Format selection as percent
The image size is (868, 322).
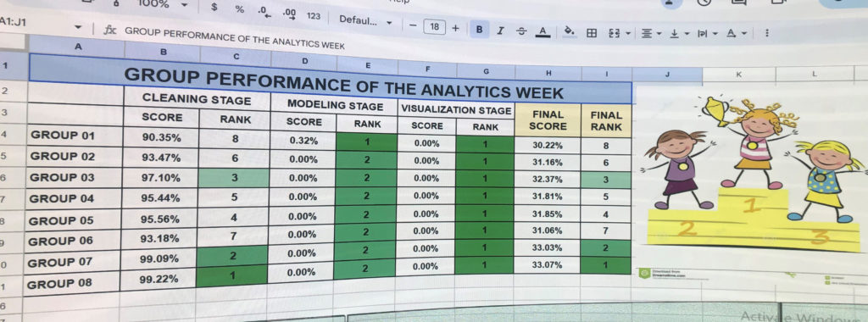point(239,9)
